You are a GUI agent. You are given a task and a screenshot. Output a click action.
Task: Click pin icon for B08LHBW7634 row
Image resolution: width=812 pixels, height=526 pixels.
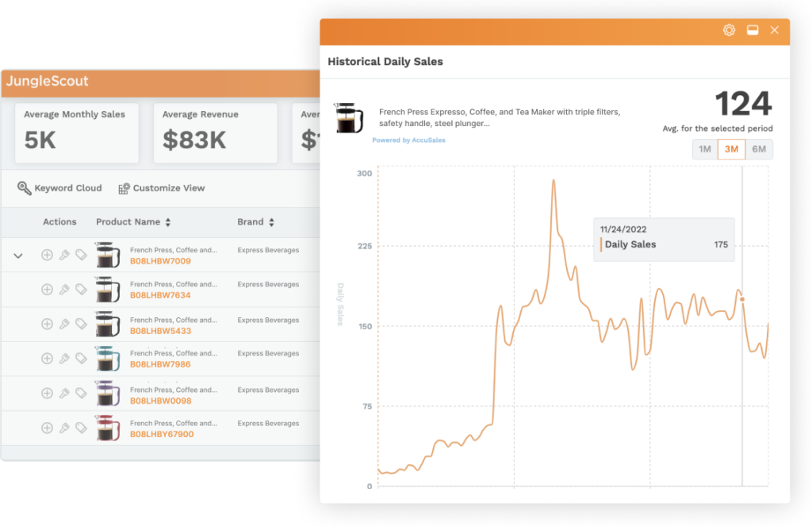tap(64, 289)
